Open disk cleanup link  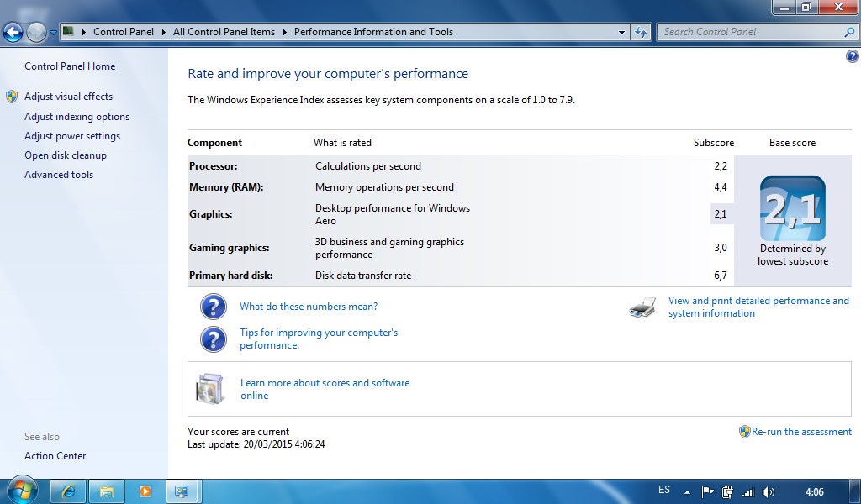tap(66, 155)
